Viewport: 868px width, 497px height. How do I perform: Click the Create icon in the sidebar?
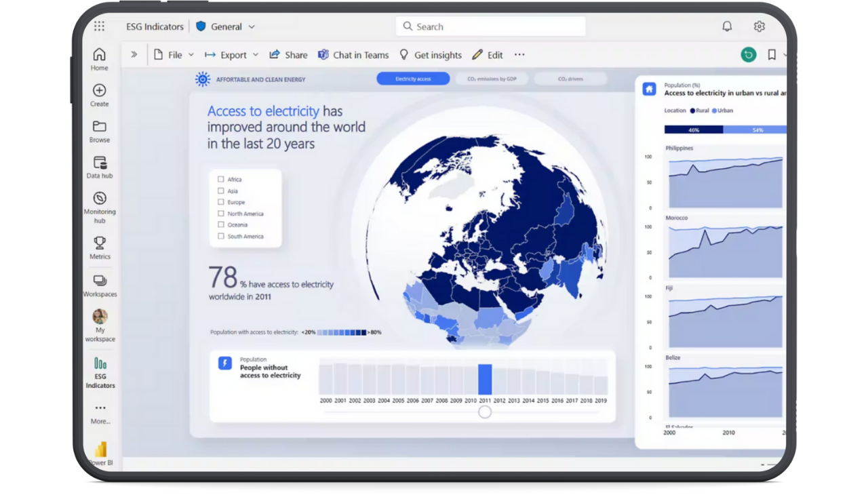click(99, 90)
